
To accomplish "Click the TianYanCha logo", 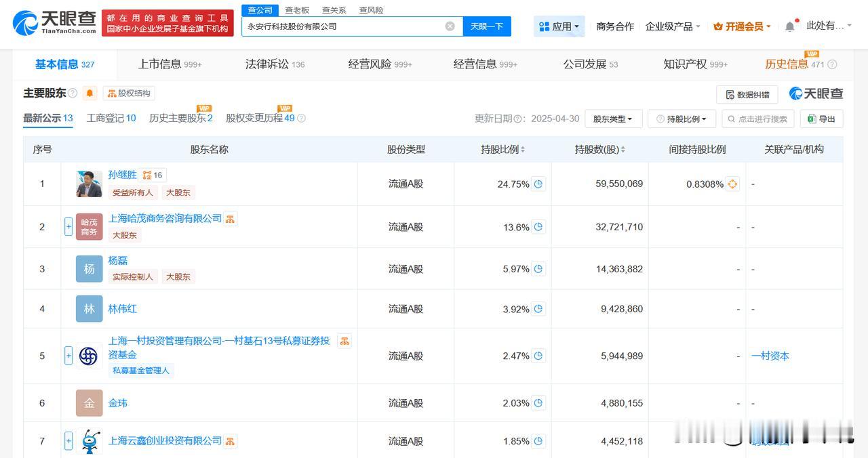I will (x=54, y=24).
